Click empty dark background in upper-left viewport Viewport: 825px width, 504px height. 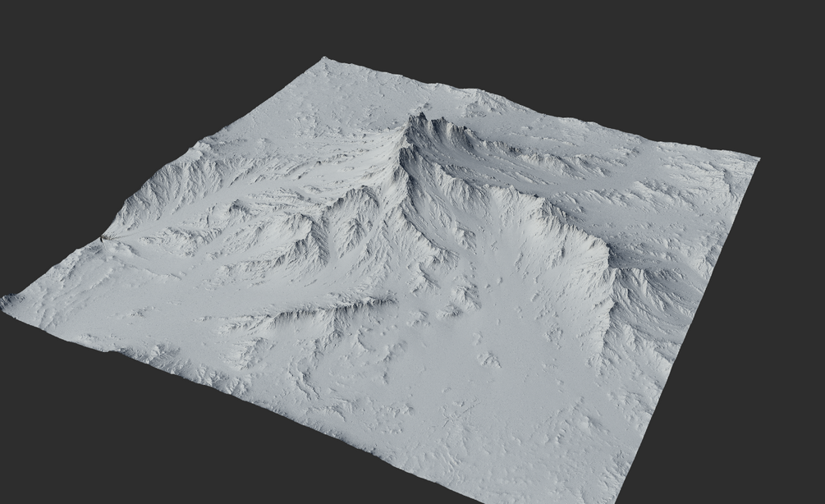pyautogui.click(x=131, y=63)
